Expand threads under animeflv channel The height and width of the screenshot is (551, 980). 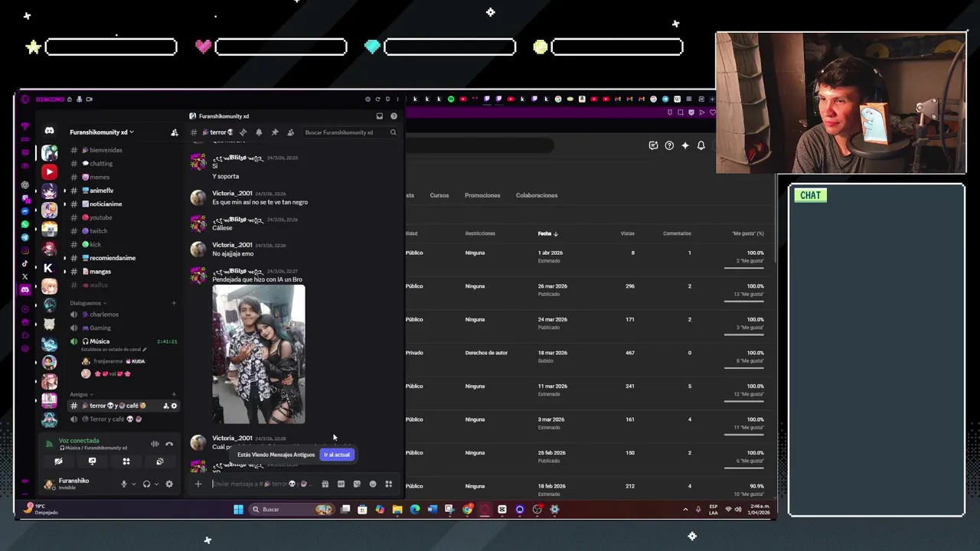pos(64,191)
